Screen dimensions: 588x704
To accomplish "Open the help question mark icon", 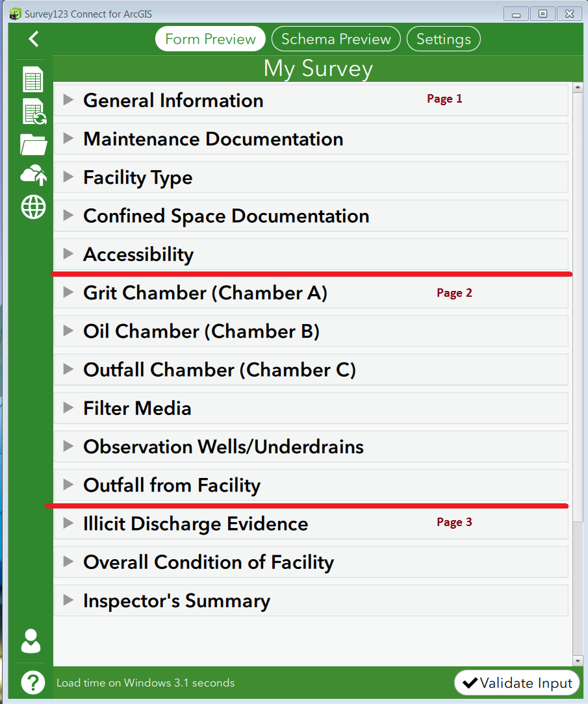I will pos(32,683).
